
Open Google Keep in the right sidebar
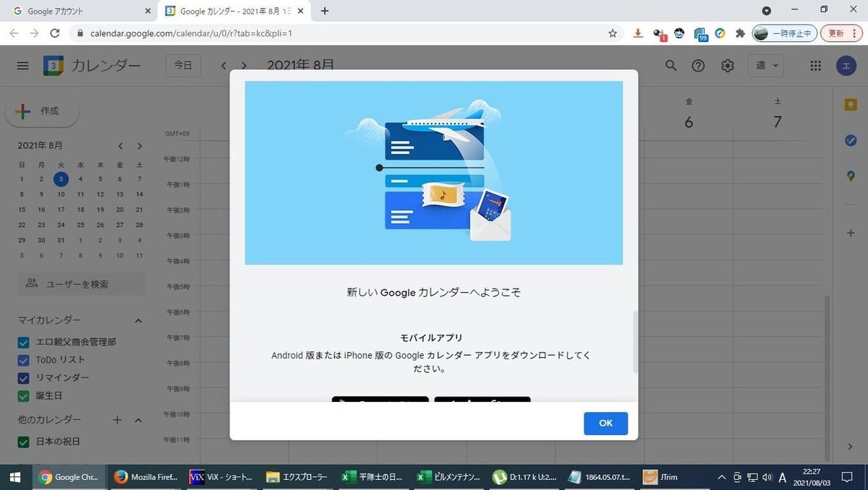pyautogui.click(x=851, y=104)
